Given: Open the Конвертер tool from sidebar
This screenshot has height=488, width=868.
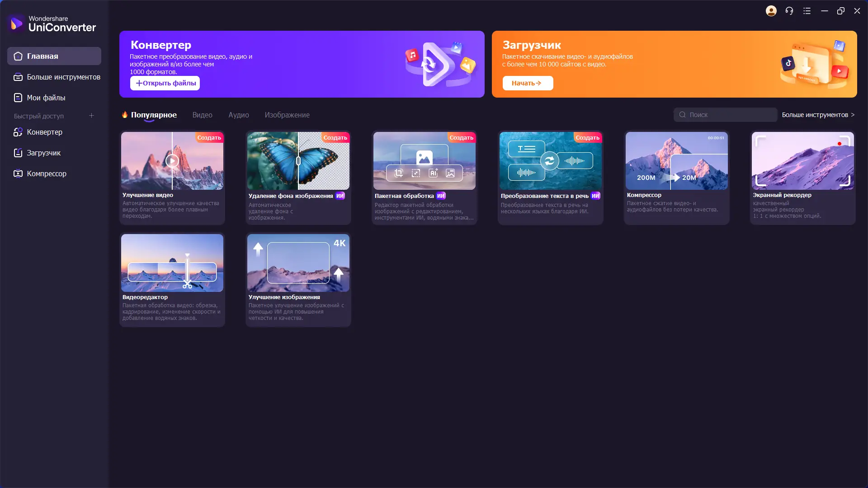Looking at the screenshot, I should 44,132.
